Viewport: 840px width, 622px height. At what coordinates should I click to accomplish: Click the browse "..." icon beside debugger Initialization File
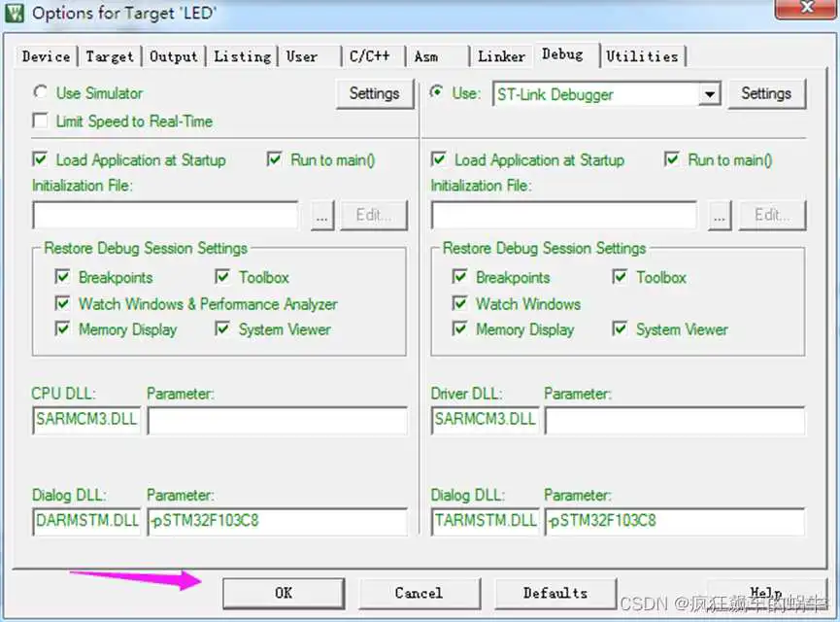[720, 215]
